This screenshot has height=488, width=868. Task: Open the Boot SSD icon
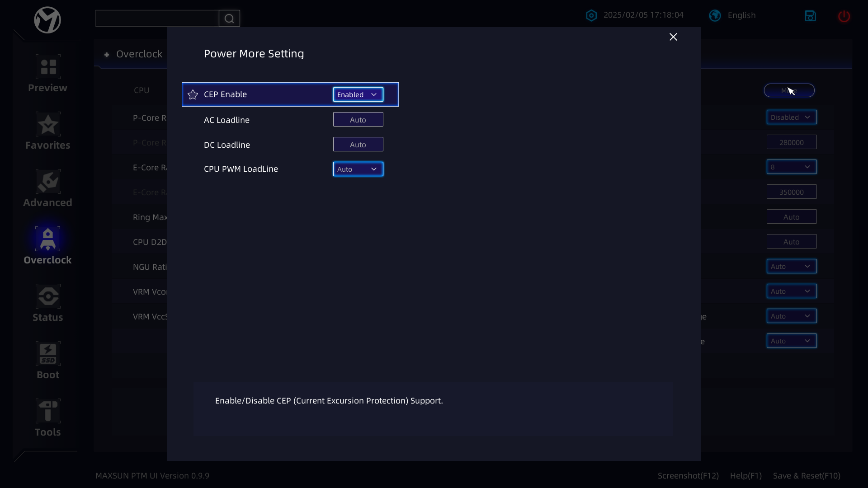click(48, 354)
